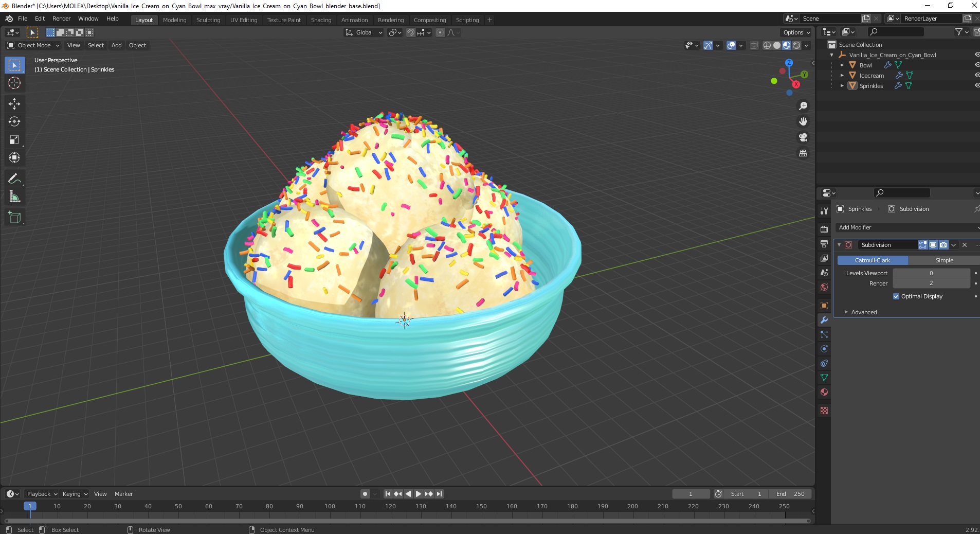Select the Cursor tool in the toolbar

click(x=14, y=83)
